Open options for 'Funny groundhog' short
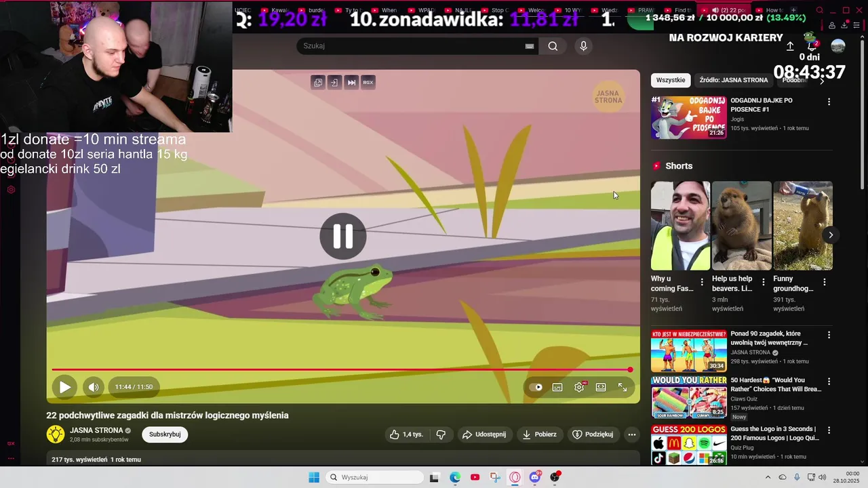868x488 pixels. [825, 282]
